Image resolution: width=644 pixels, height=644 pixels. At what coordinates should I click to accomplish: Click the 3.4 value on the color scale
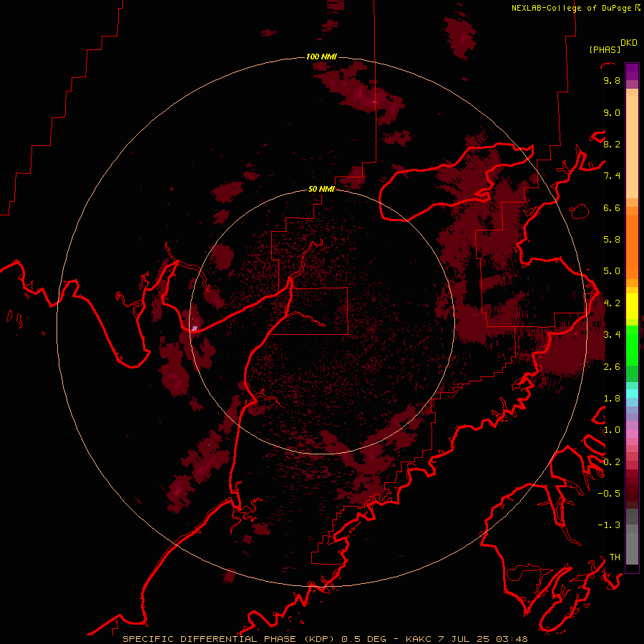[612, 335]
